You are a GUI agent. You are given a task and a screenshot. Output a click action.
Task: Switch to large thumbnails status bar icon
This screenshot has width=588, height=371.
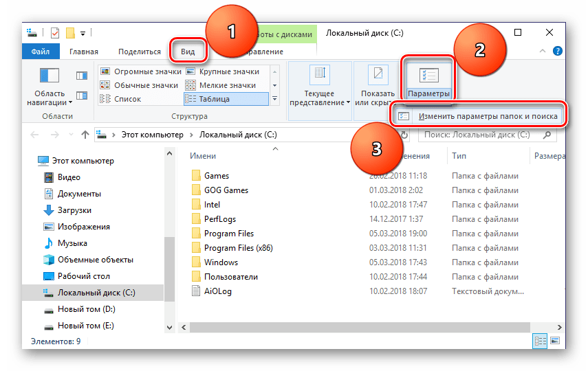tap(555, 341)
